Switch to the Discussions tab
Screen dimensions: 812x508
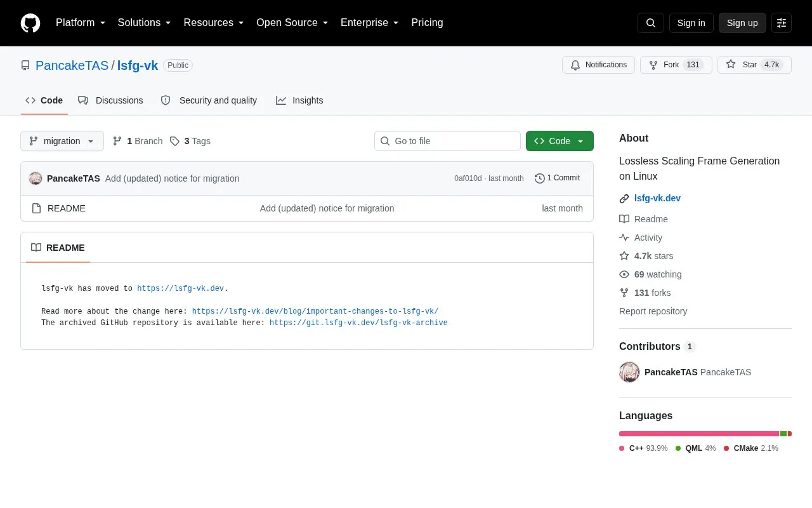pos(111,100)
